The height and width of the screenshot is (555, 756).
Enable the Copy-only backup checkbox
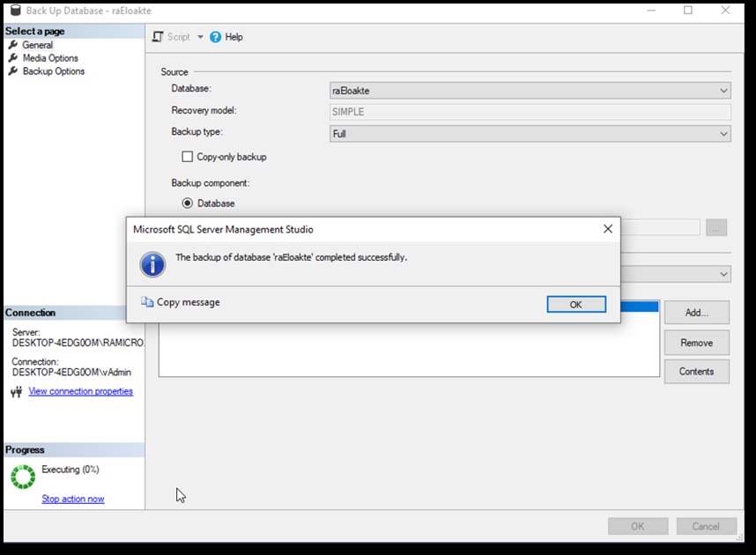point(187,157)
